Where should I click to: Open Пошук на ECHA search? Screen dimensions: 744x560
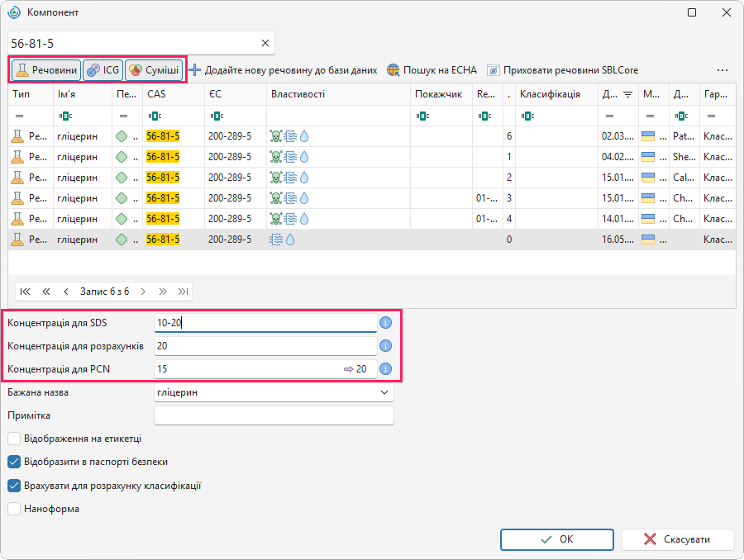(432, 70)
